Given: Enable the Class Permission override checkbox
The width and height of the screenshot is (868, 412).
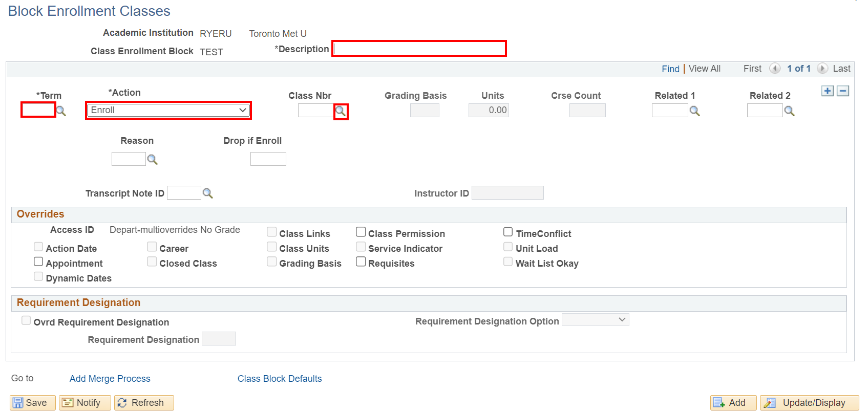Looking at the screenshot, I should (x=361, y=232).
